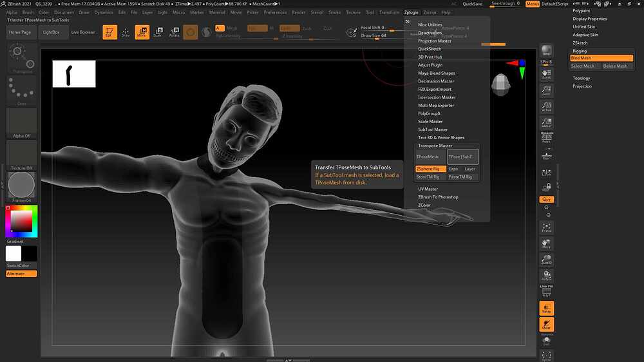The image size is (644, 362).
Task: Open the Stroke menu
Action: point(335,12)
